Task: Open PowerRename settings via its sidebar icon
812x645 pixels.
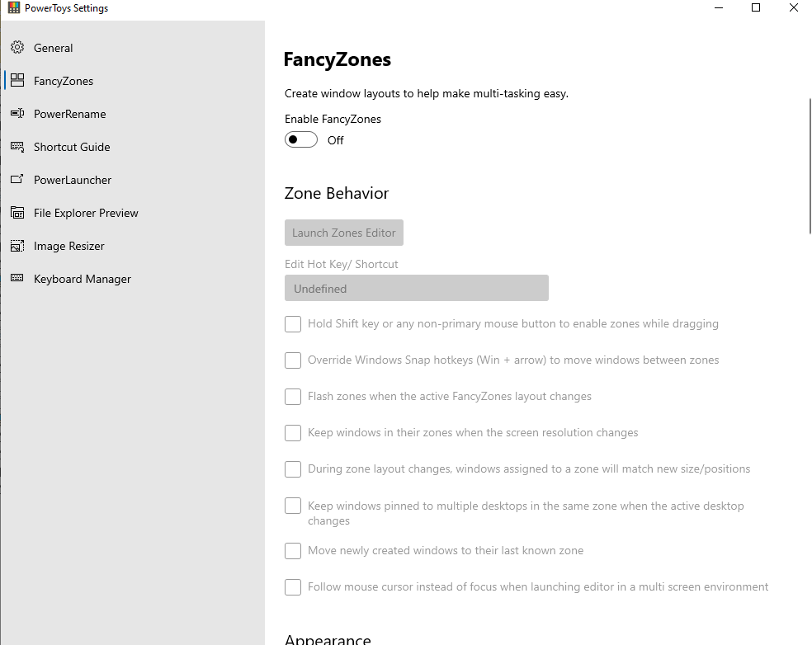Action: tap(17, 114)
